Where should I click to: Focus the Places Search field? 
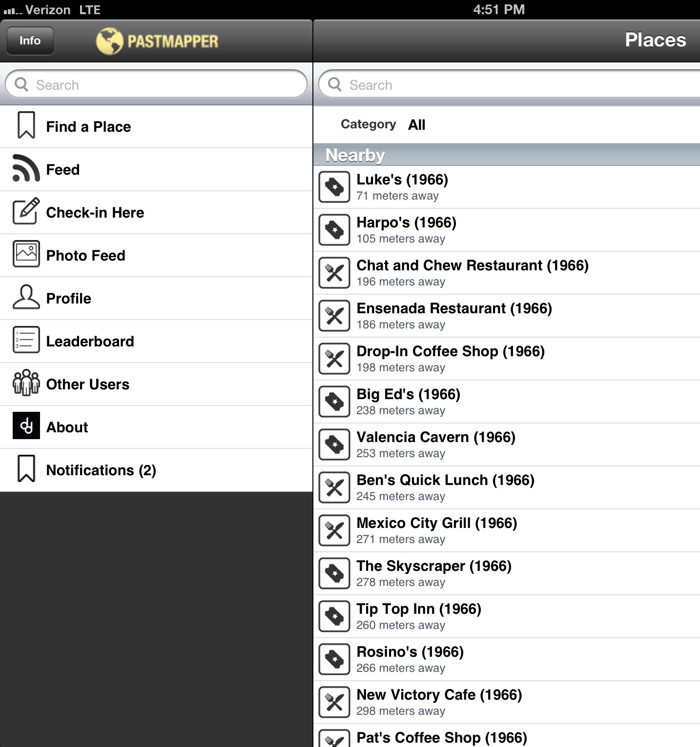[x=509, y=84]
